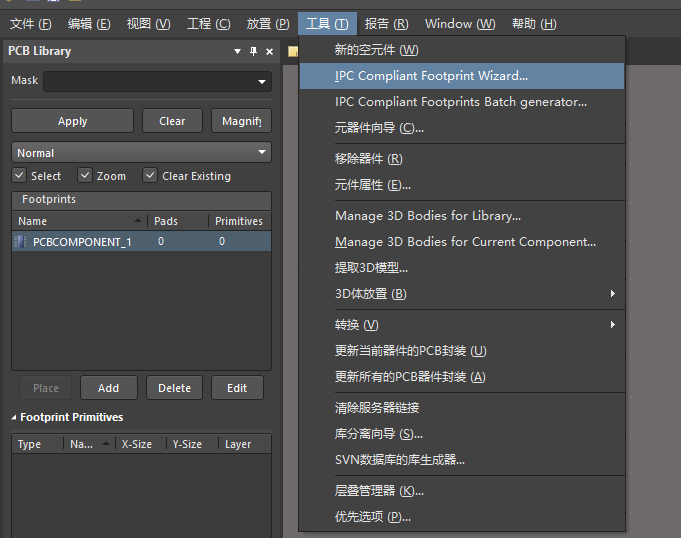Open 优先选项 (P) preferences
681x538 pixels.
tap(462, 517)
